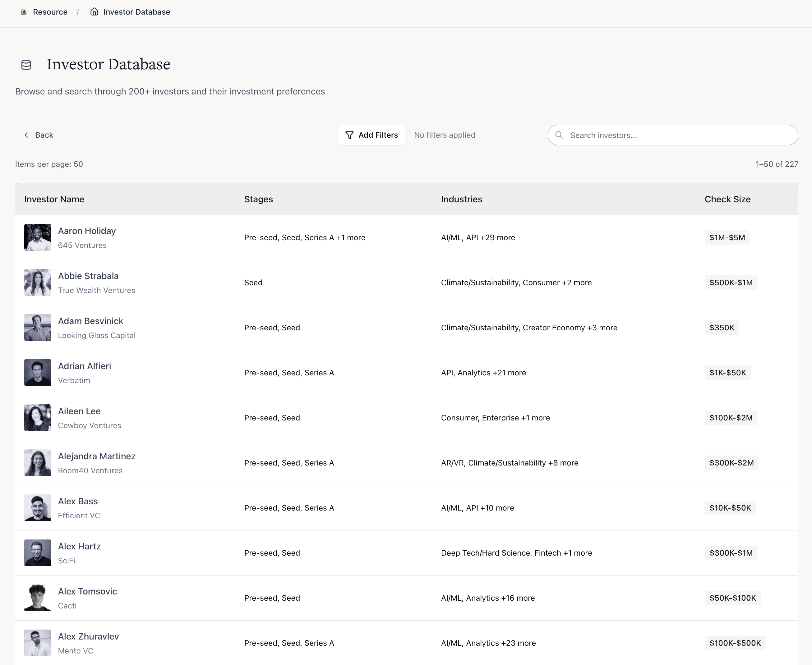The width and height of the screenshot is (812, 665).
Task: Select the Resource breadcrumb item
Action: pyautogui.click(x=50, y=11)
